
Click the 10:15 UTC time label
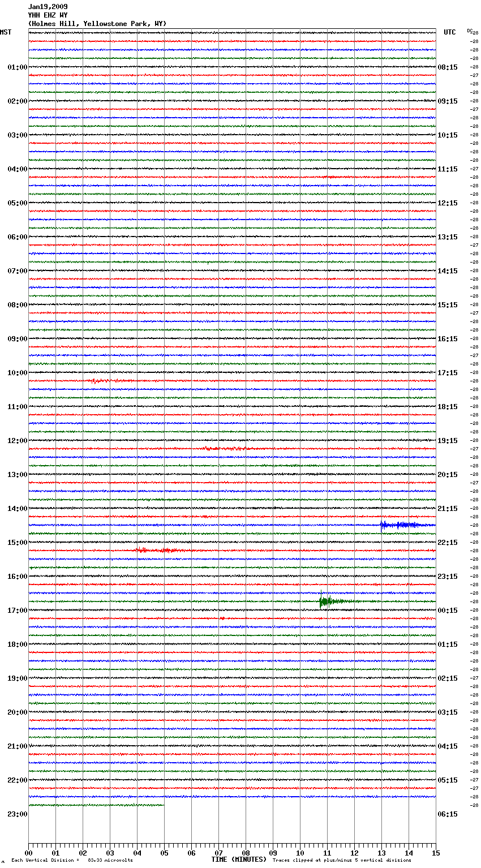(x=448, y=135)
